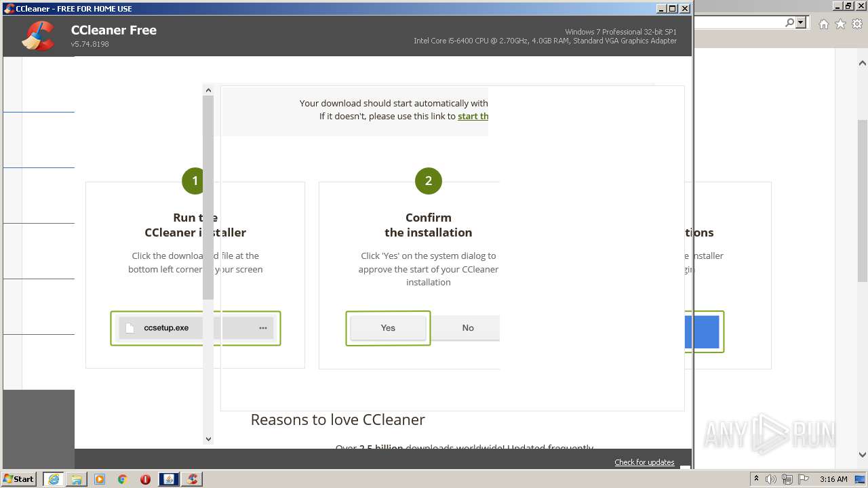This screenshot has width=868, height=488.
Task: Open Internet Explorer from taskbar
Action: click(x=53, y=479)
